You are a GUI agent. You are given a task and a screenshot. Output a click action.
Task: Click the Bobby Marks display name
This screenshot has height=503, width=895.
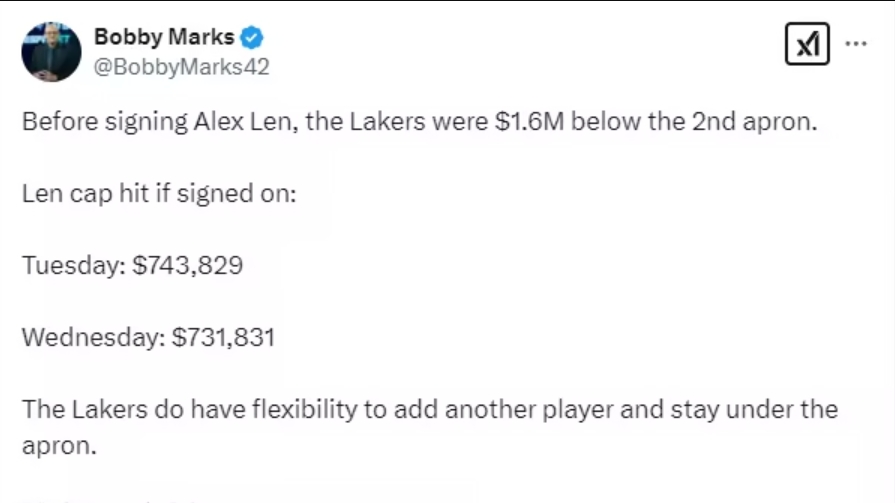[x=163, y=38]
